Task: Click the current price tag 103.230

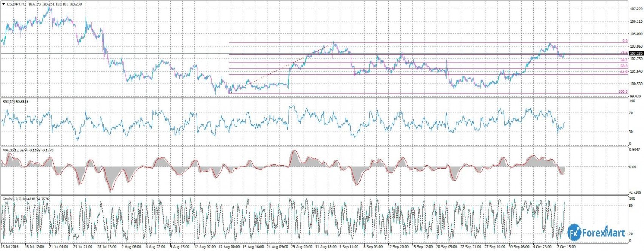Action: click(x=635, y=54)
